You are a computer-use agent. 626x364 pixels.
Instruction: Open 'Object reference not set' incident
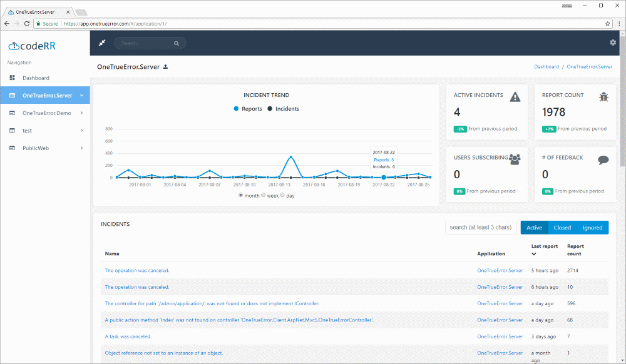tap(163, 353)
